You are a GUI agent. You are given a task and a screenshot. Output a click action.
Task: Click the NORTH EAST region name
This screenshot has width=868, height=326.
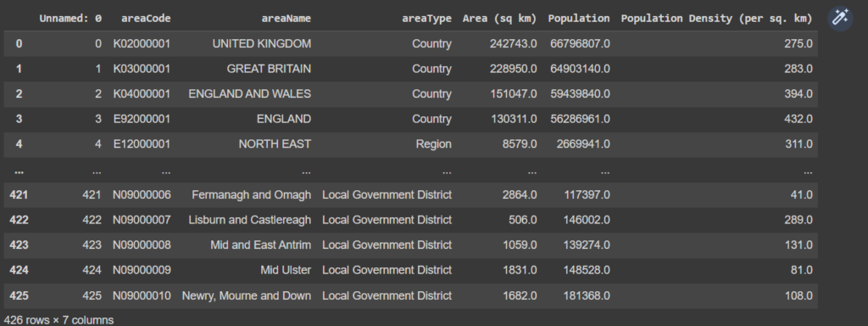(x=275, y=144)
